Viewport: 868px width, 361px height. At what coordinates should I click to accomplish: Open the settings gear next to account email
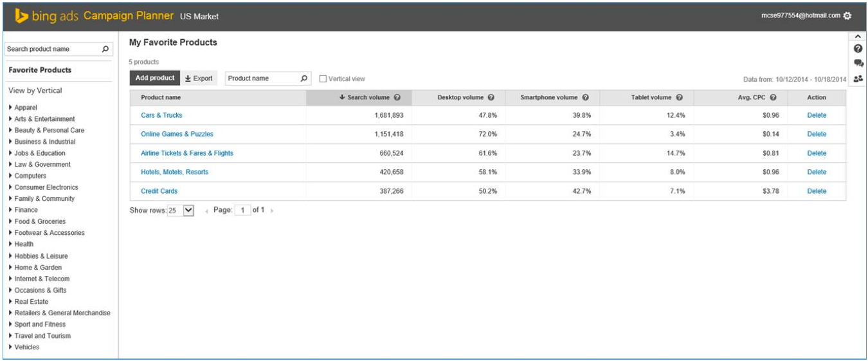tap(847, 15)
